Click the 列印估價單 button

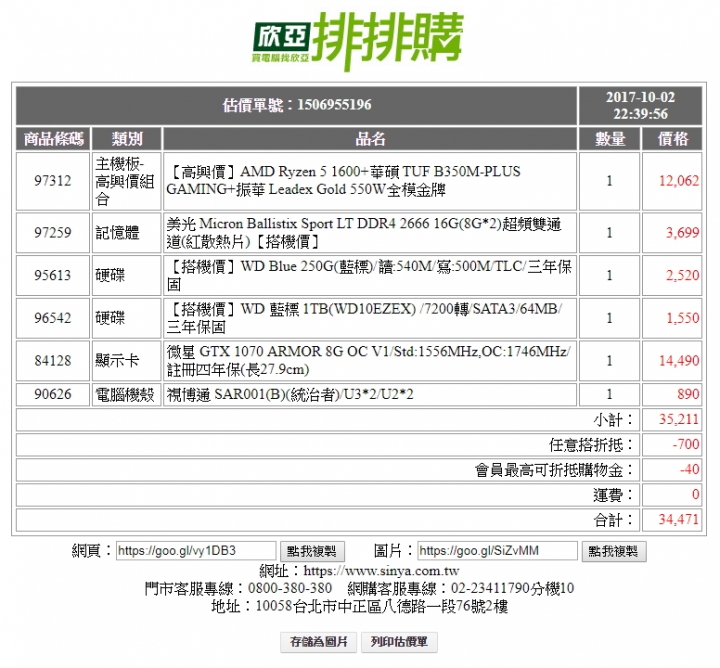coord(399,642)
